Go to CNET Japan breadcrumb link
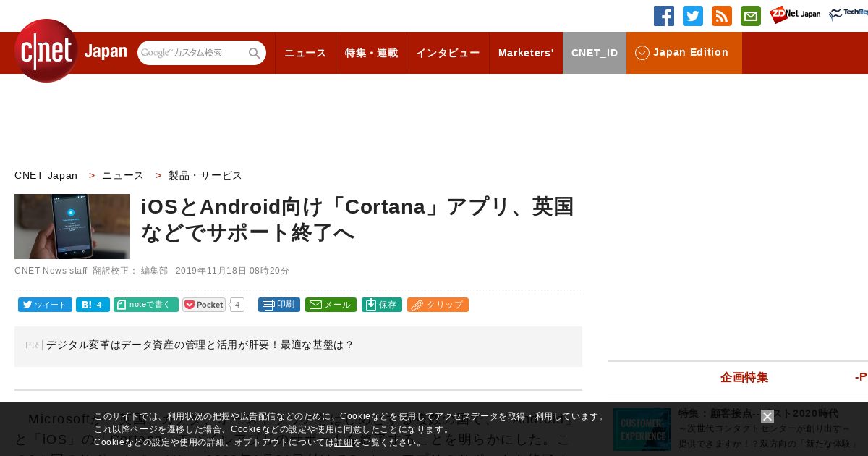868x456 pixels. pos(46,175)
